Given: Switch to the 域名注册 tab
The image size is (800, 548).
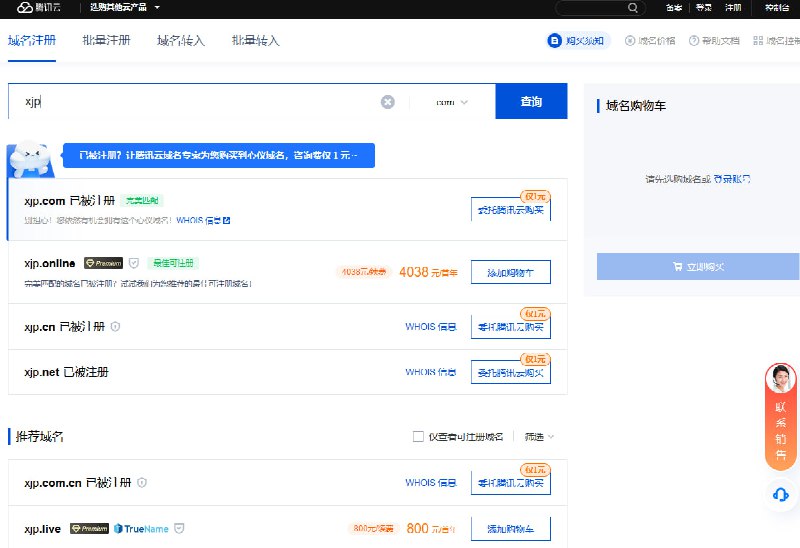Looking at the screenshot, I should coord(32,40).
